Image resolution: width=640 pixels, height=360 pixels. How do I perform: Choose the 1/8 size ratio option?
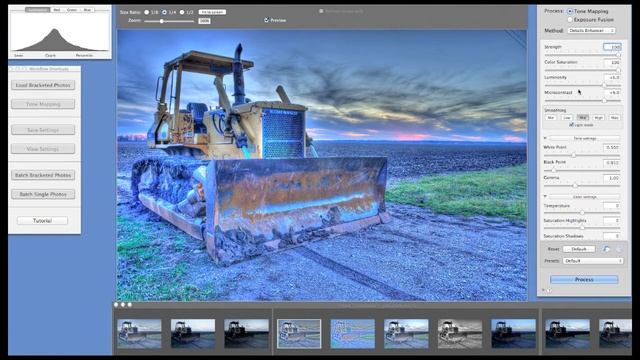[147, 12]
